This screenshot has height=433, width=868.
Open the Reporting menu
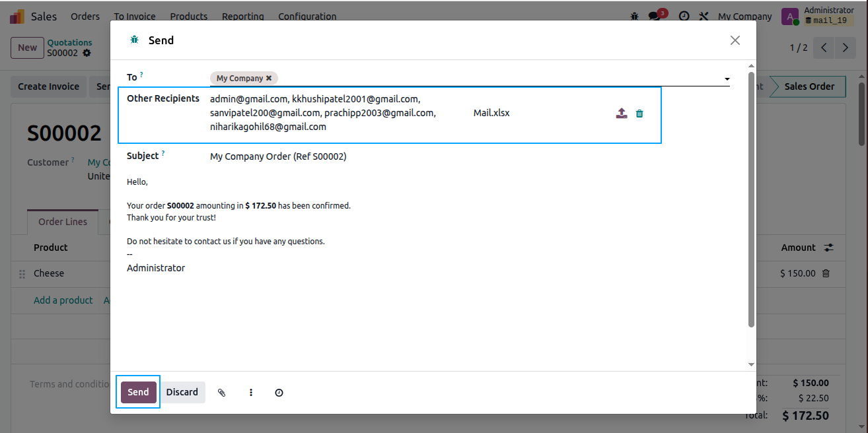click(243, 17)
